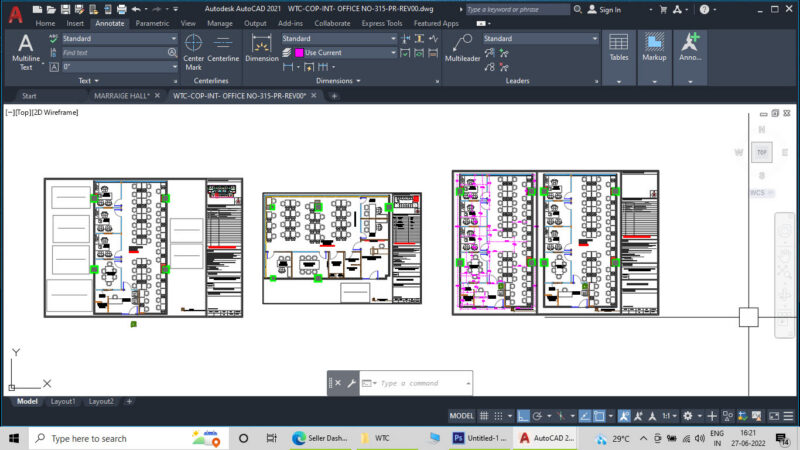
Task: Toggle the drawing grid display in status bar
Action: pos(484,416)
